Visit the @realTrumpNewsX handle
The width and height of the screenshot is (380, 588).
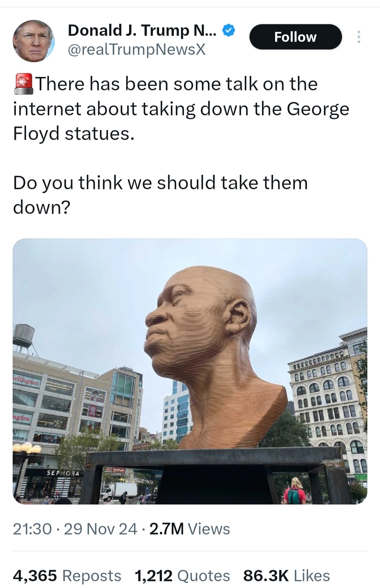[136, 50]
